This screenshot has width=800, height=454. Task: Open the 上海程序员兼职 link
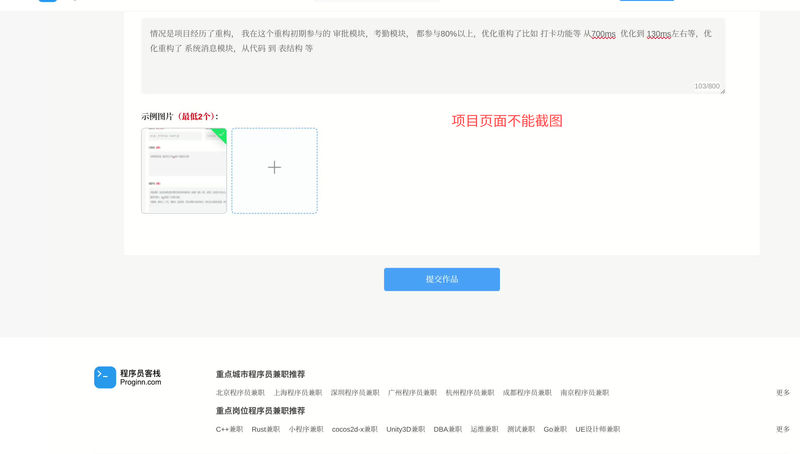pyautogui.click(x=298, y=393)
